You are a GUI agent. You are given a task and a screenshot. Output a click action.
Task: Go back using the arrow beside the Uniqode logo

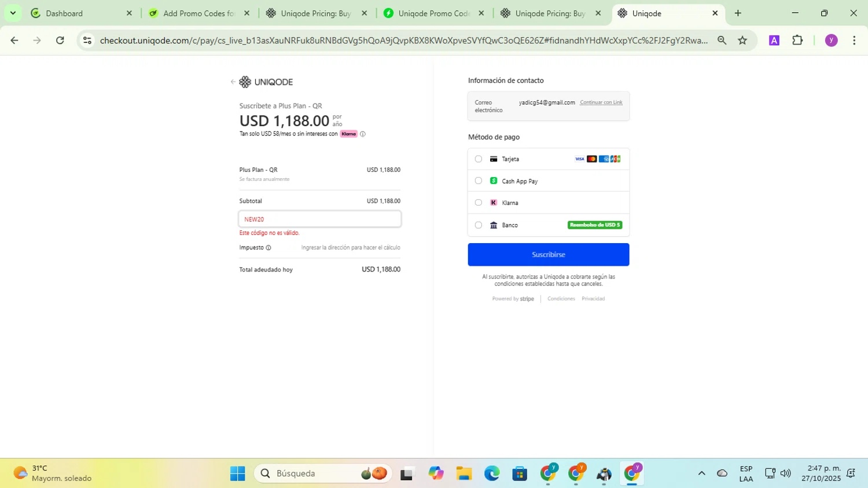point(233,82)
